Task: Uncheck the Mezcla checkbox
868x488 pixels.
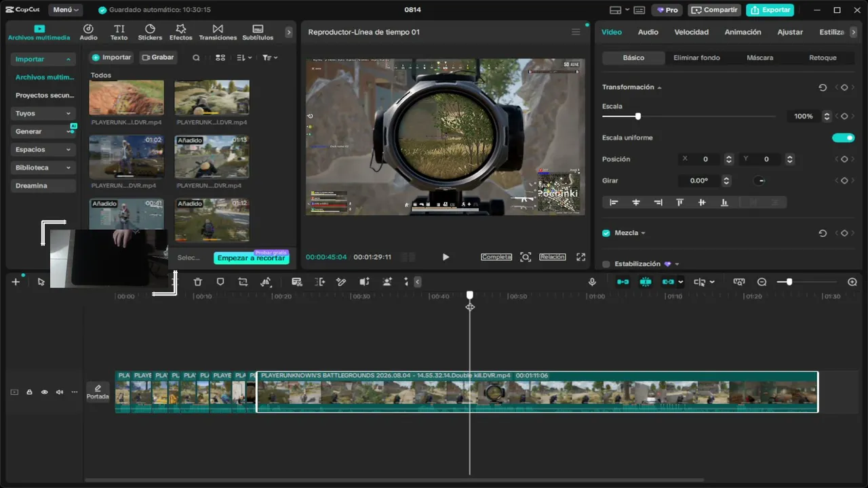Action: (606, 233)
